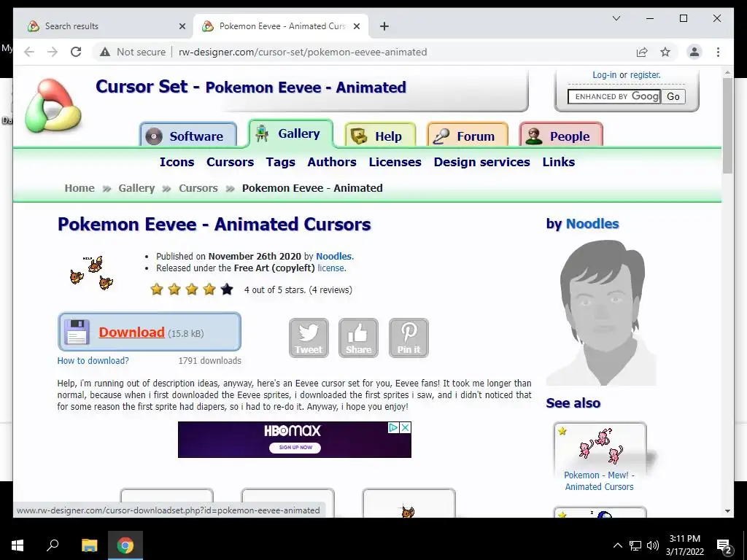
Task: Open Design services page
Action: (x=481, y=162)
